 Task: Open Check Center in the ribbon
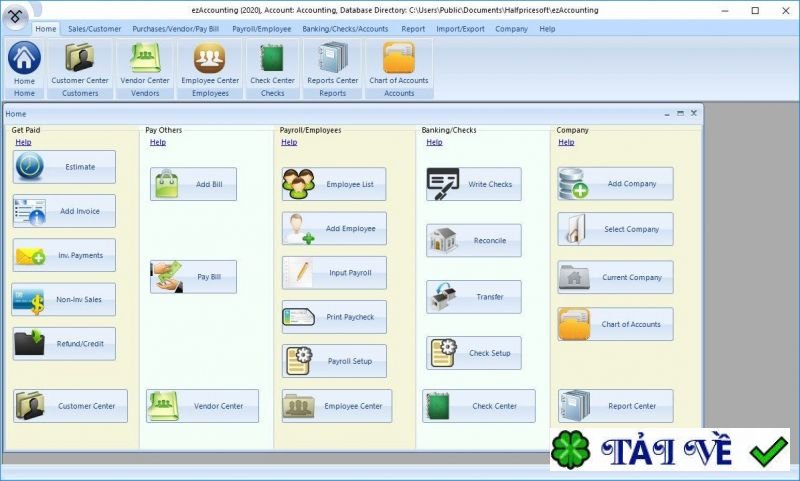[272, 64]
